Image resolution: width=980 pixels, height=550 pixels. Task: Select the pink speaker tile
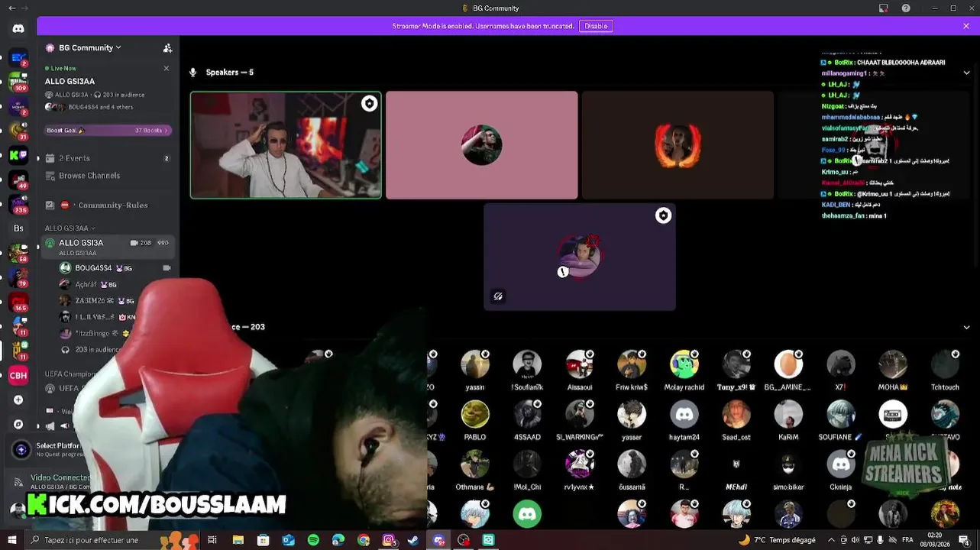click(481, 145)
